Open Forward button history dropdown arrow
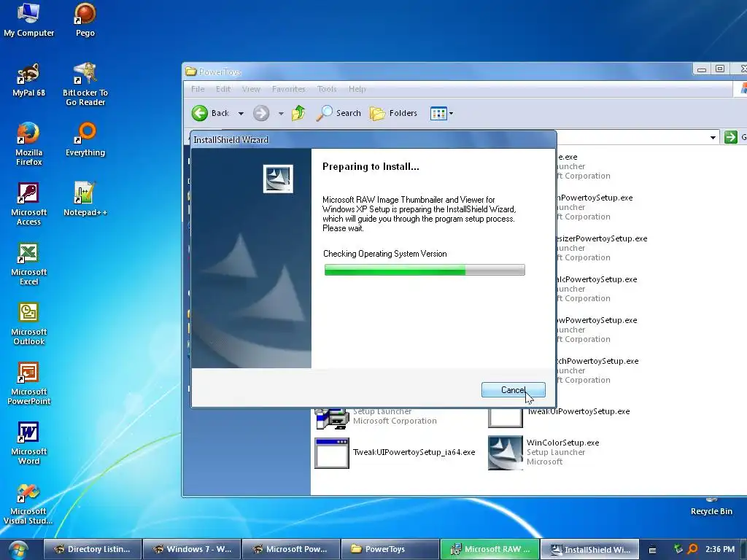This screenshot has height=560, width=747. [281, 113]
